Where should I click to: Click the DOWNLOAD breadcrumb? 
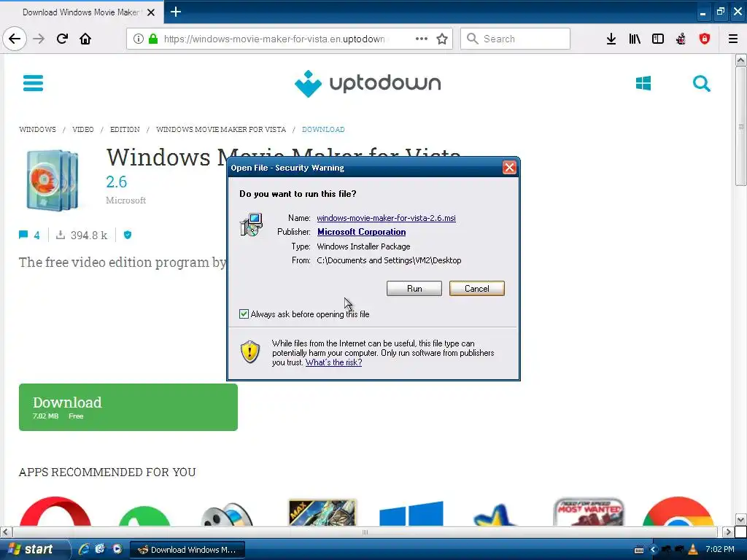point(323,130)
